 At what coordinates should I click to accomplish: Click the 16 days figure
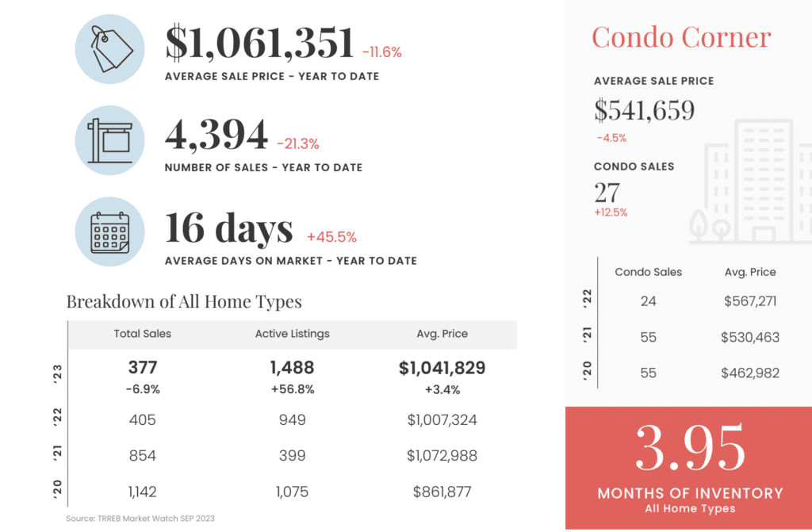point(229,228)
